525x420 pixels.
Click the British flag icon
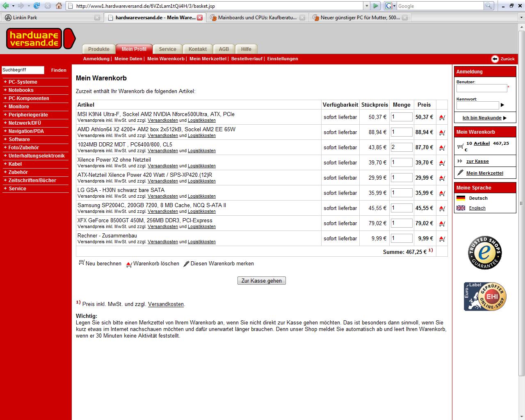click(x=461, y=208)
